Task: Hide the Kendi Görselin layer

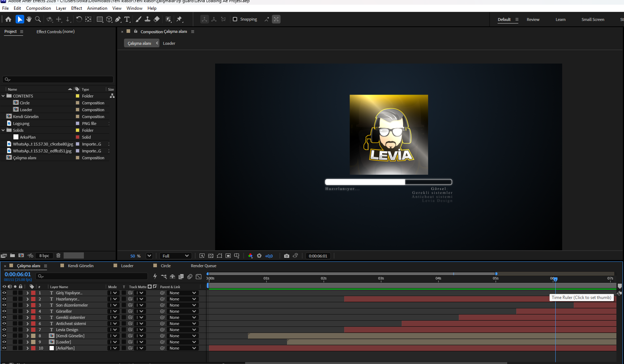Action: 4,336
